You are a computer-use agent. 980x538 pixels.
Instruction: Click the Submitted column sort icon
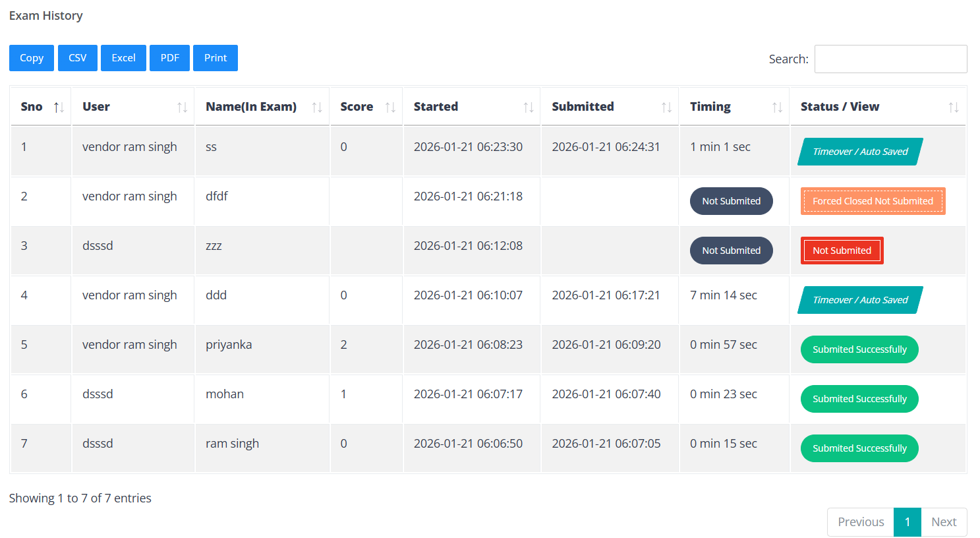pos(666,107)
